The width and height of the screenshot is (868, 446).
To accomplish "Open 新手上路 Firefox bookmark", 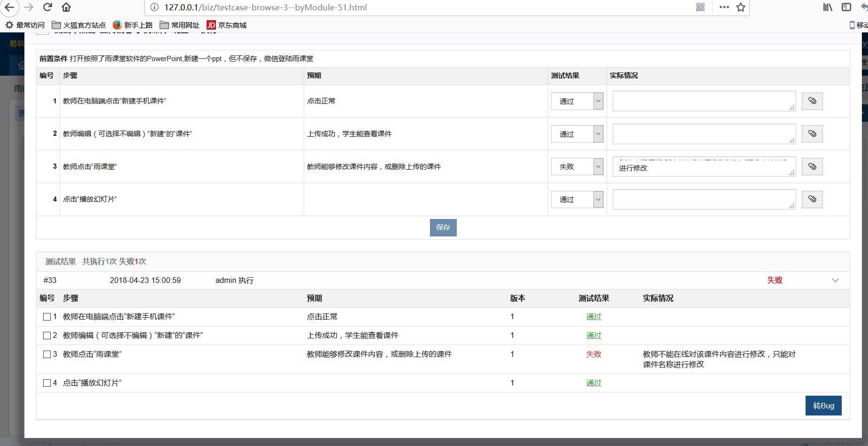I will (x=133, y=25).
